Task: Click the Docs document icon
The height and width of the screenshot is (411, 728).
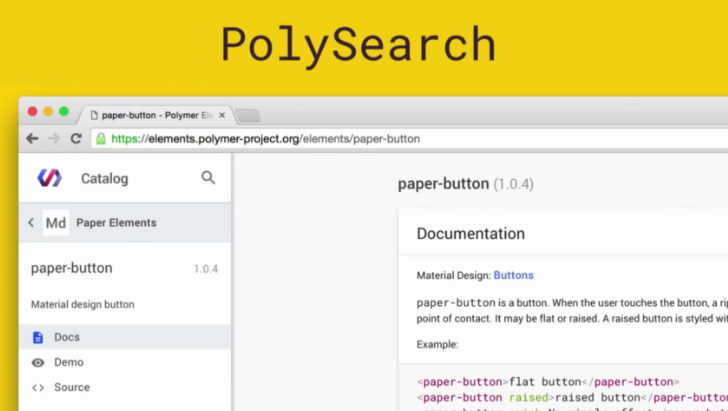Action: pyautogui.click(x=38, y=338)
